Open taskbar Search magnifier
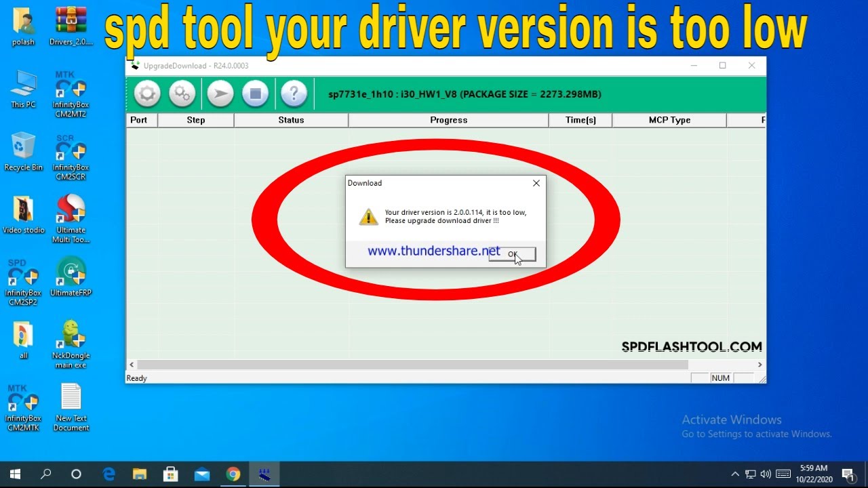 tap(45, 474)
